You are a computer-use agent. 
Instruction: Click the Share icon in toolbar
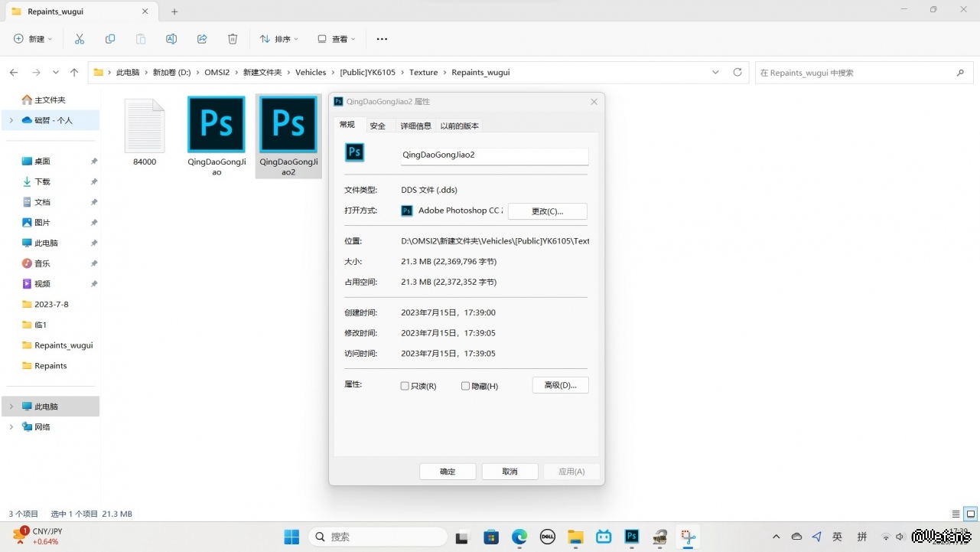(x=202, y=39)
